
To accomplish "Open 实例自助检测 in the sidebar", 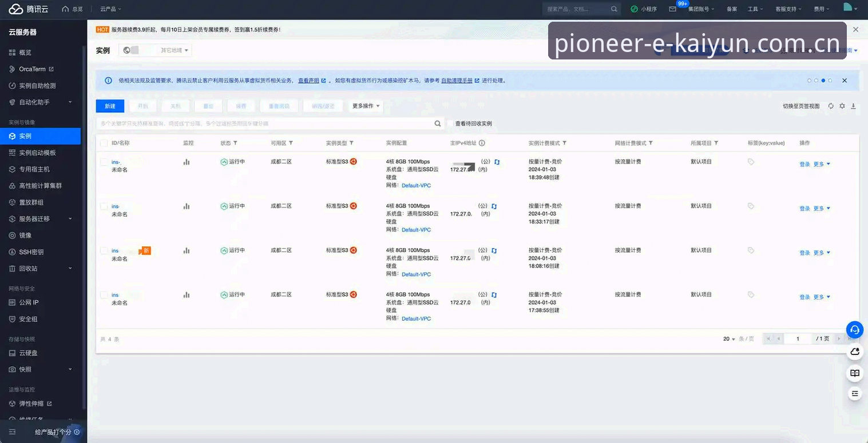I will [37, 86].
